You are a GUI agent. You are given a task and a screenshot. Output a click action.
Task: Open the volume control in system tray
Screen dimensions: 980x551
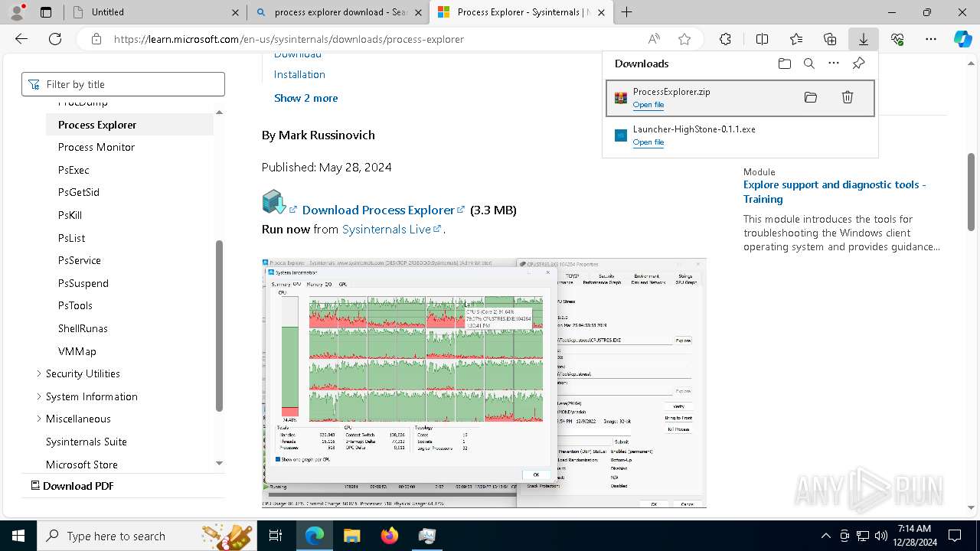coord(881,536)
